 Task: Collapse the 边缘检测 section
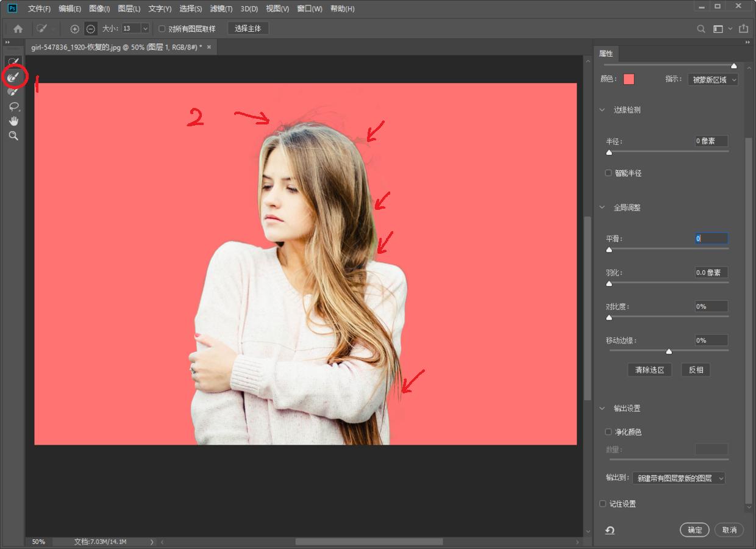pyautogui.click(x=602, y=110)
